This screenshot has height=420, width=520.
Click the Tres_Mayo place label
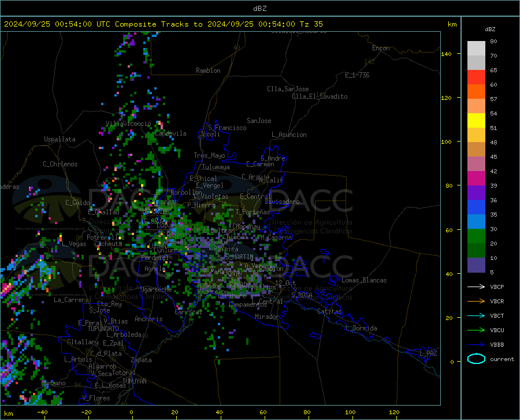tap(209, 155)
